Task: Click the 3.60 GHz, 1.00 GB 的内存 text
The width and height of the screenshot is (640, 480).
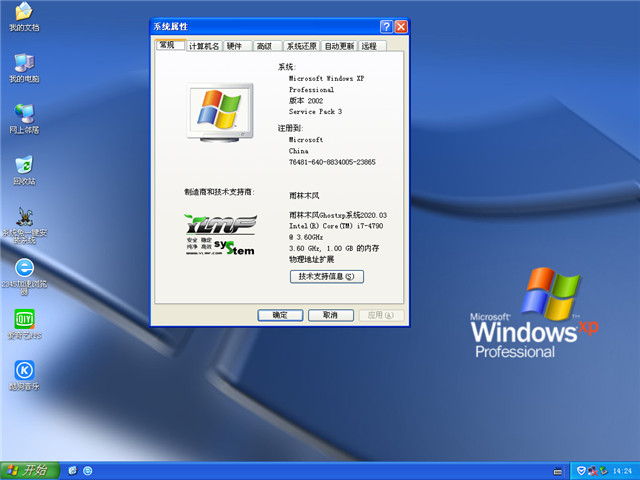Action: click(x=334, y=248)
